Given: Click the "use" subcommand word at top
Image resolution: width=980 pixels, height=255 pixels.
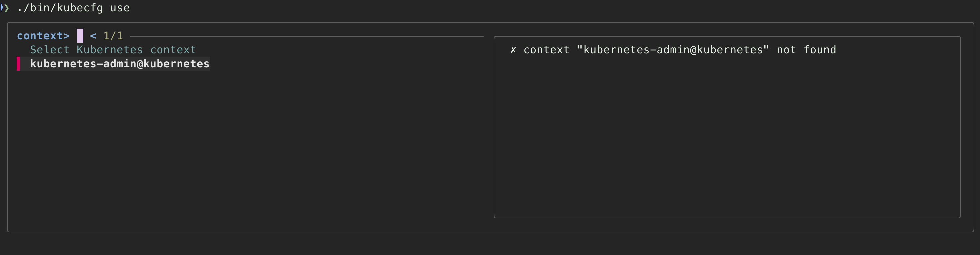Looking at the screenshot, I should pos(120,8).
